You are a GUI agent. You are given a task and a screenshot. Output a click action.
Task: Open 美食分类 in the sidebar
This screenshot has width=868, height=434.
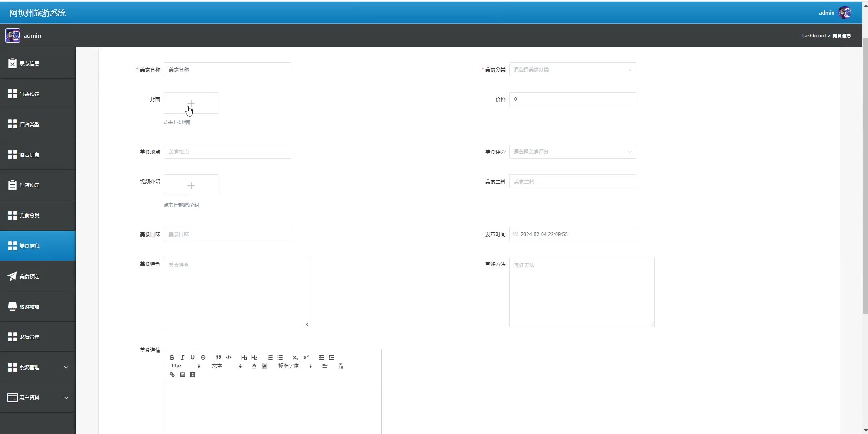coord(38,215)
